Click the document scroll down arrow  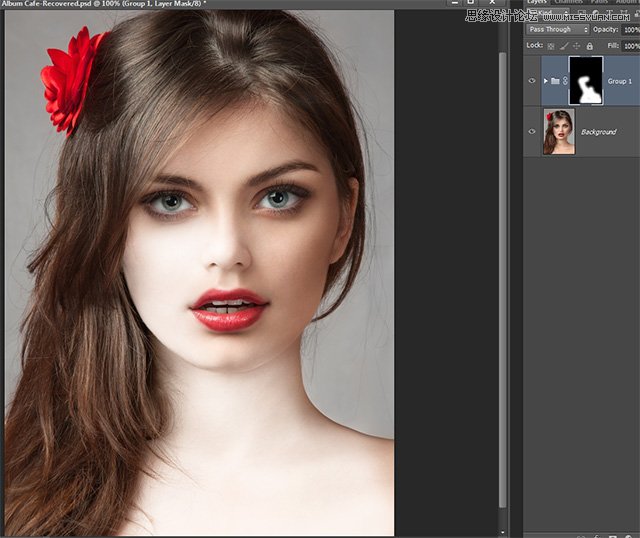502,532
